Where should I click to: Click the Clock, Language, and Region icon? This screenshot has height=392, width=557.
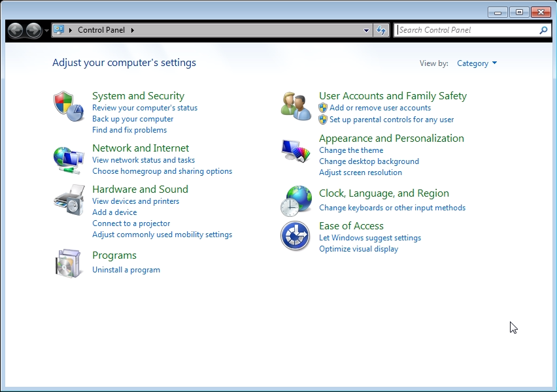[x=295, y=201]
